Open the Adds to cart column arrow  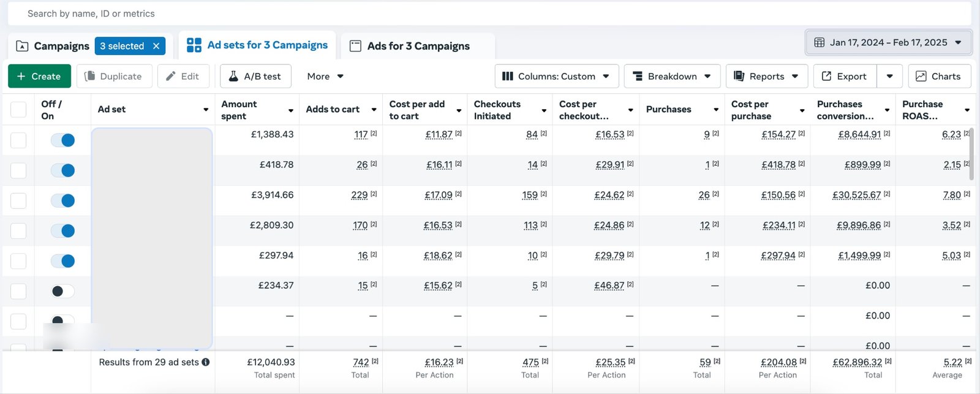point(374,110)
